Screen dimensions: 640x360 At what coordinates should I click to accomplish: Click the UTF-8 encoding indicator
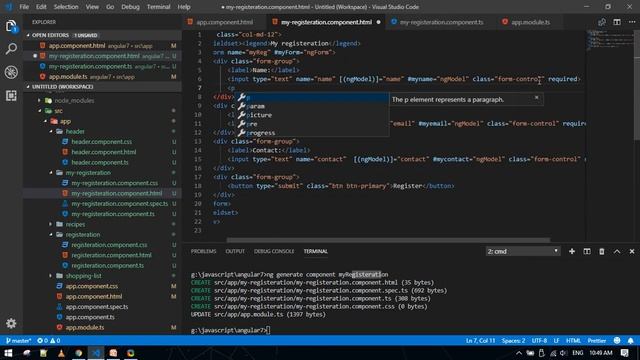coord(539,340)
